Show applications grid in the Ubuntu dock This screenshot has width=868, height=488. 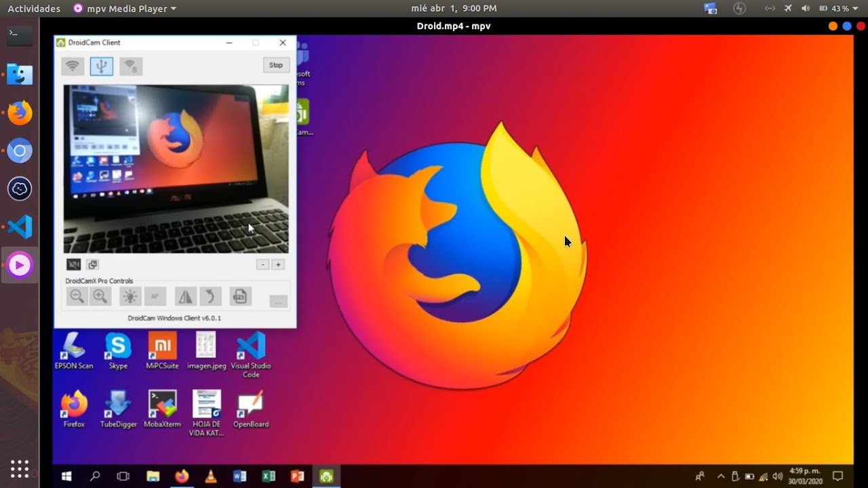(x=20, y=468)
